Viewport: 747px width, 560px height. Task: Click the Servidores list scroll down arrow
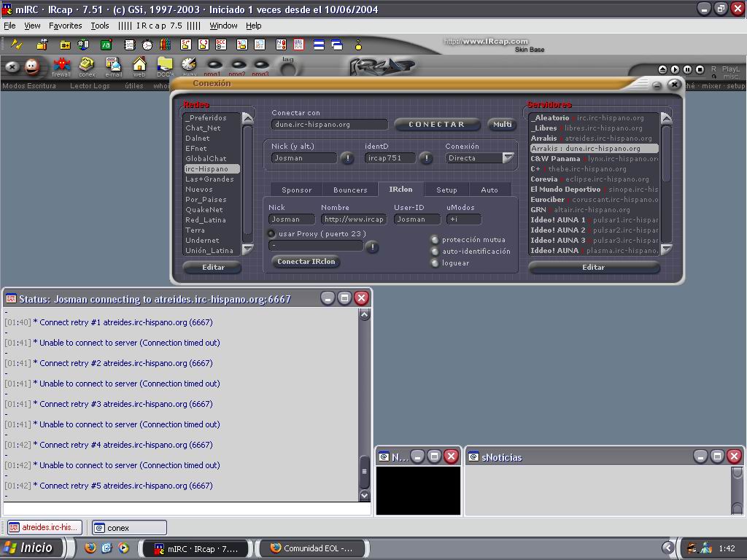(x=667, y=249)
